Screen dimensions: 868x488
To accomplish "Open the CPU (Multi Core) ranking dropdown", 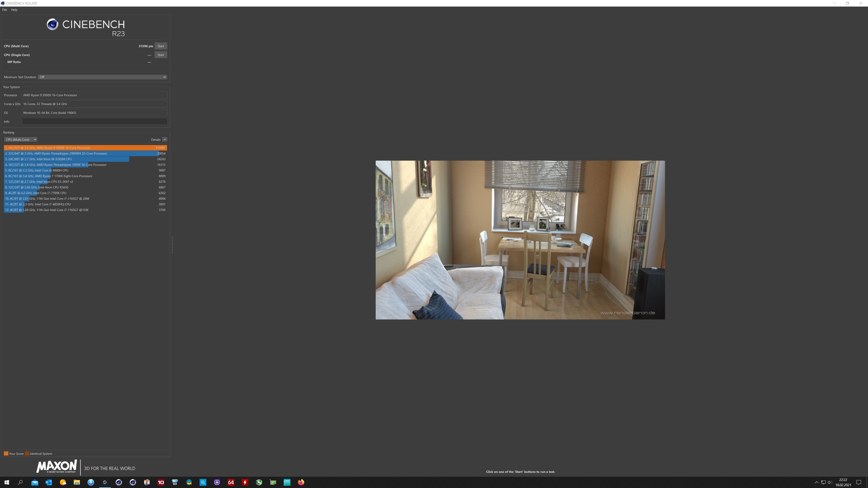I will tap(21, 139).
